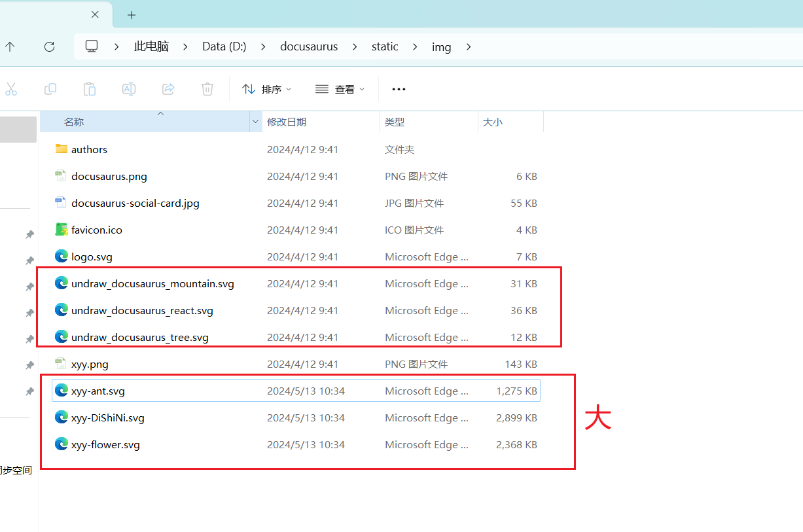The width and height of the screenshot is (803, 532).
Task: Click the 文件夹 type cell
Action: click(x=399, y=149)
